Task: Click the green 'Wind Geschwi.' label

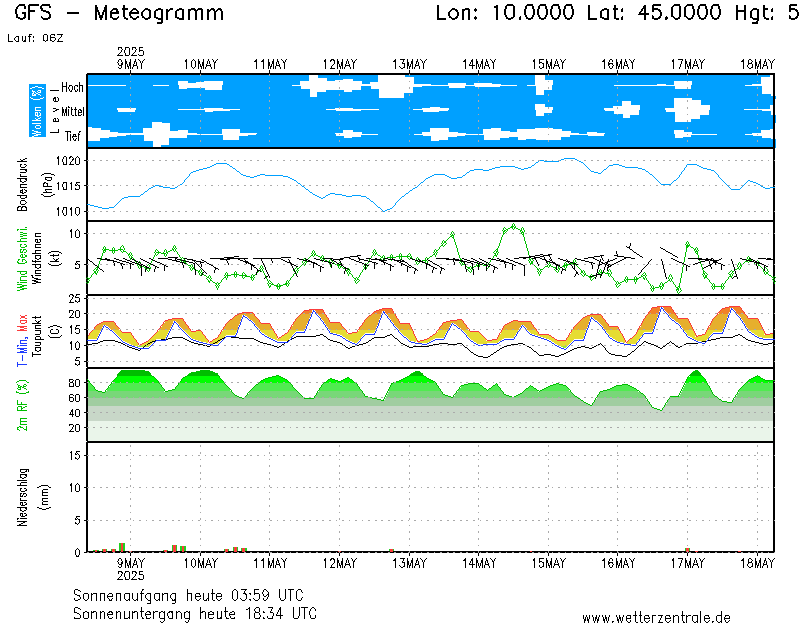Action: [22, 259]
